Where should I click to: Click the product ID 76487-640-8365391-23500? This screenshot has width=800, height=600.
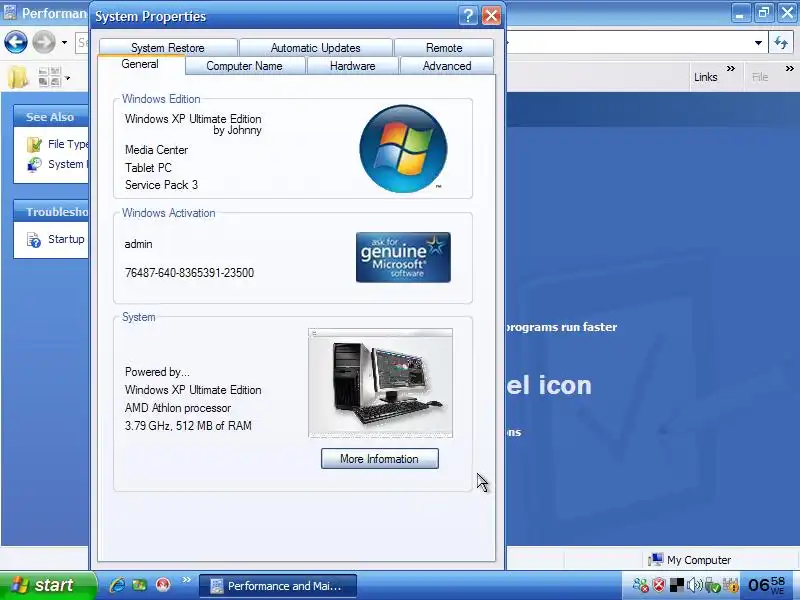coord(189,273)
